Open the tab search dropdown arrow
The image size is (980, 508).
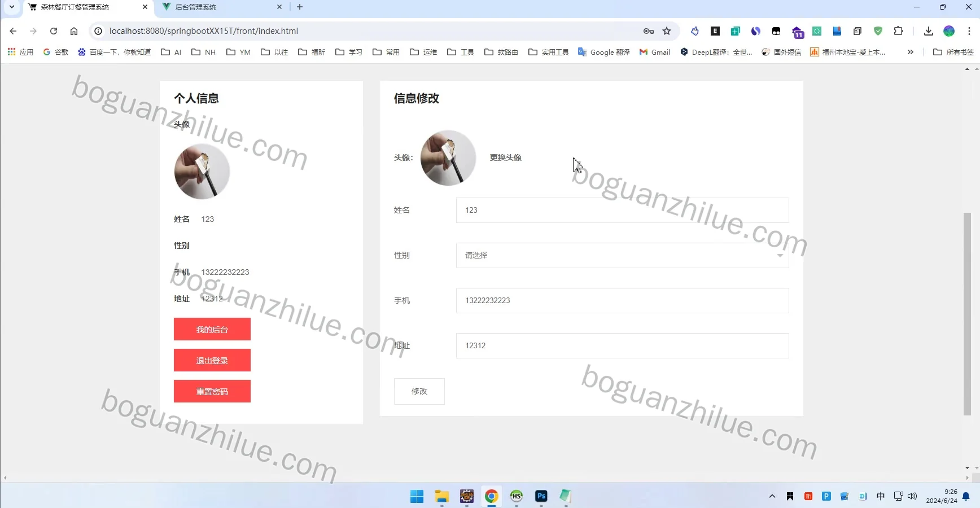tap(11, 7)
